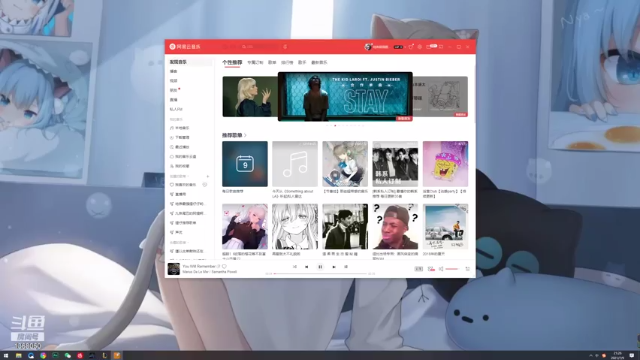Open the lyrics icon in player controls
Screen dimensions: 640x360
(x=346, y=267)
